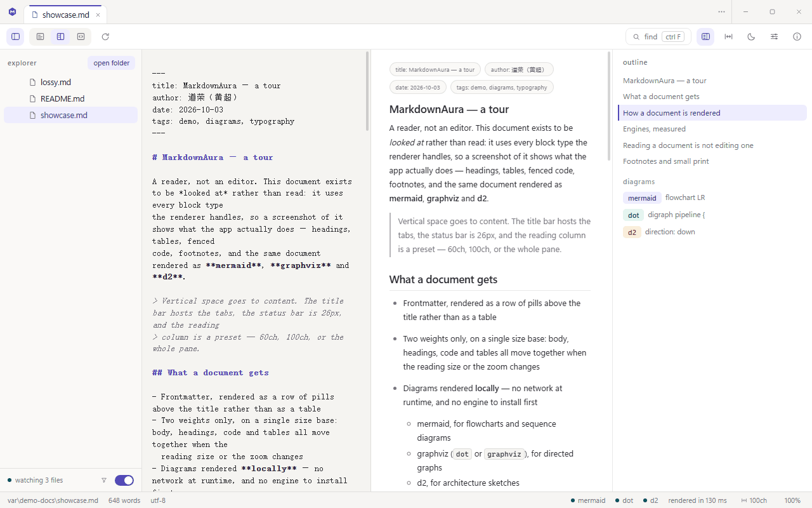Click the 'date: 2026-10-03' frontmatter pill
Screen dimensions: 812x508
coord(418,87)
